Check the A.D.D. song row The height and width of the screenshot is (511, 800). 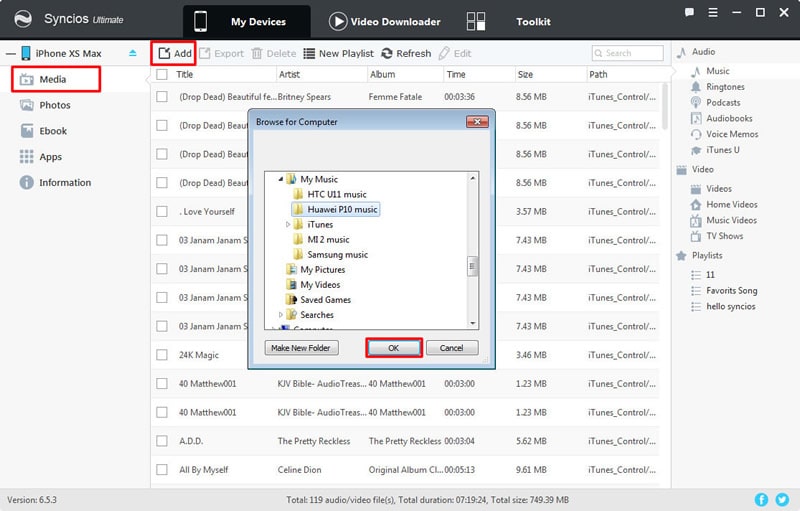(x=162, y=441)
